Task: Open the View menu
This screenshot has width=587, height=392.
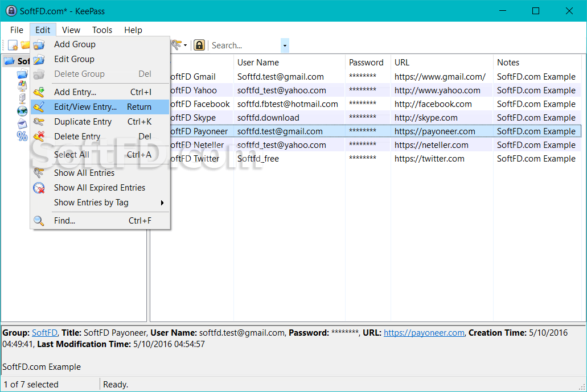Action: [x=71, y=30]
